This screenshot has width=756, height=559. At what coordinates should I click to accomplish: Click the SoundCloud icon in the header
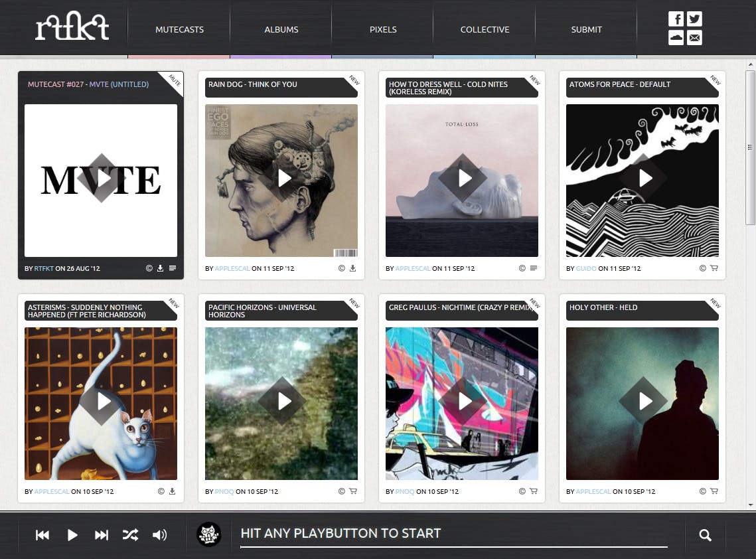(676, 38)
